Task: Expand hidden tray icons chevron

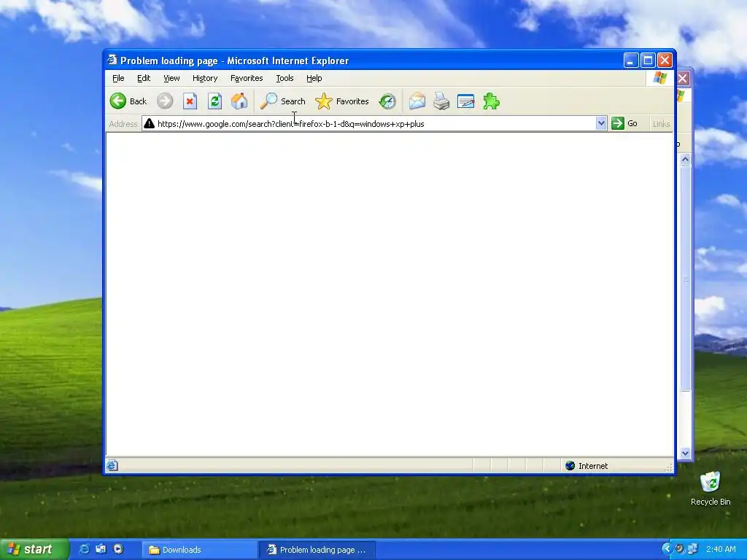Action: pos(667,549)
